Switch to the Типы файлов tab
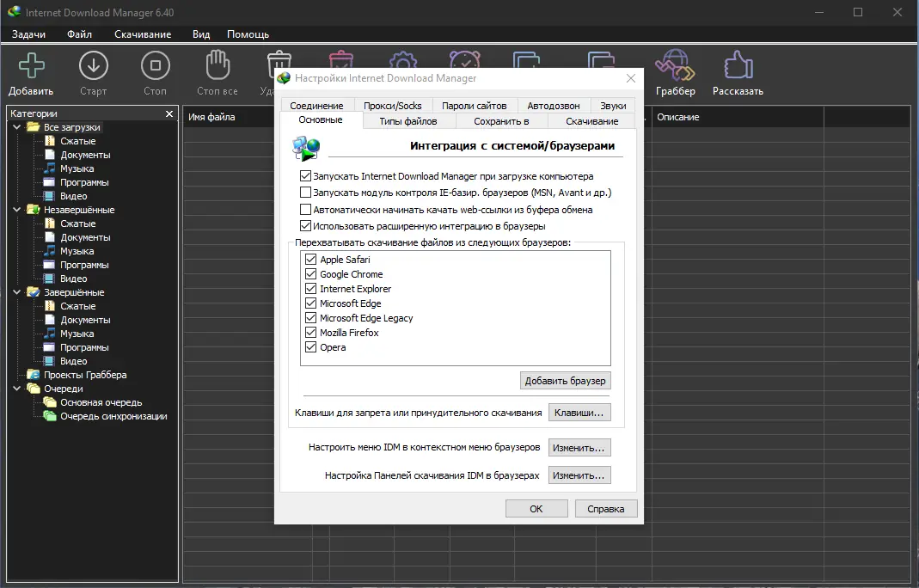 [408, 121]
